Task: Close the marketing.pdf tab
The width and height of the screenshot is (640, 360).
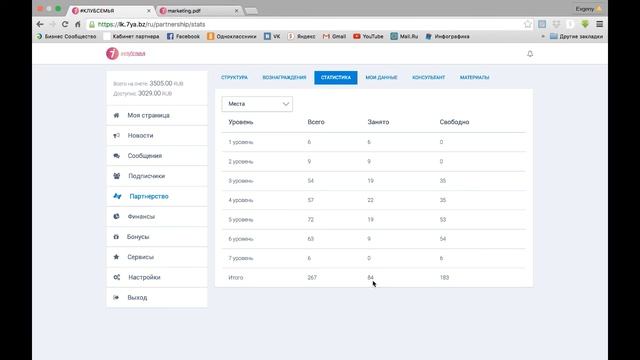Action: pyautogui.click(x=236, y=11)
